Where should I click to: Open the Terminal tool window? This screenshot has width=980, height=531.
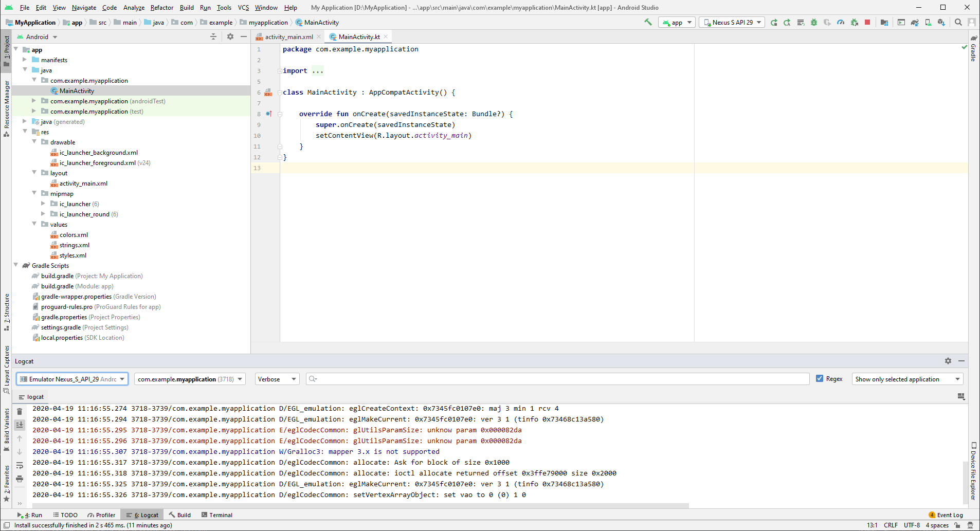tap(217, 515)
